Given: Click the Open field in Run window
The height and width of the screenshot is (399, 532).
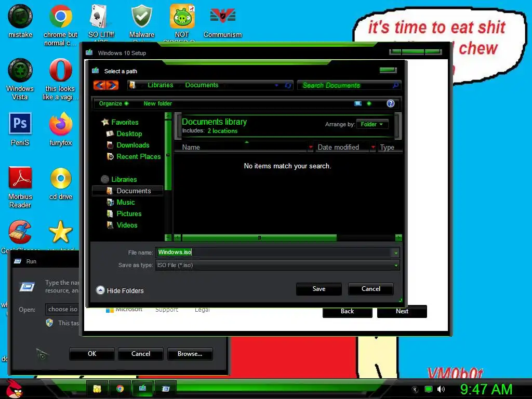Looking at the screenshot, I should pos(62,309).
